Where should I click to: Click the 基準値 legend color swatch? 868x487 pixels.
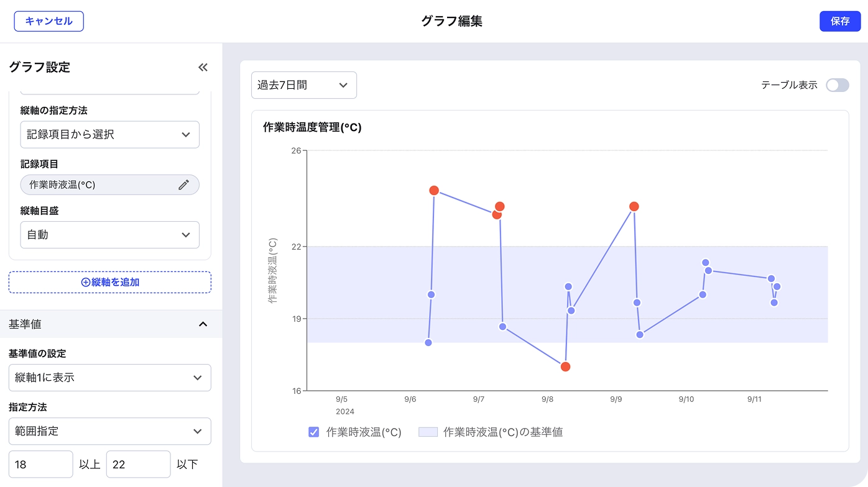click(428, 432)
